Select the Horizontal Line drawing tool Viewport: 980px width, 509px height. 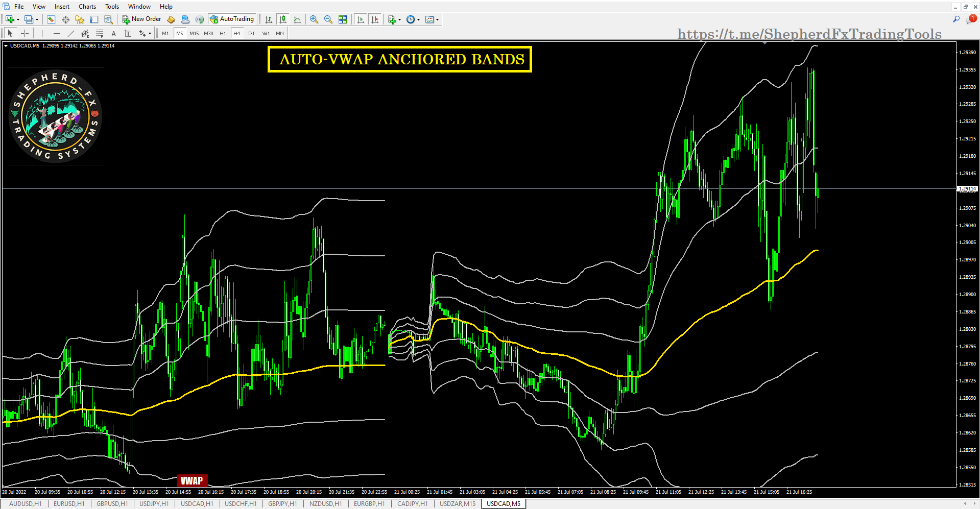tap(57, 33)
